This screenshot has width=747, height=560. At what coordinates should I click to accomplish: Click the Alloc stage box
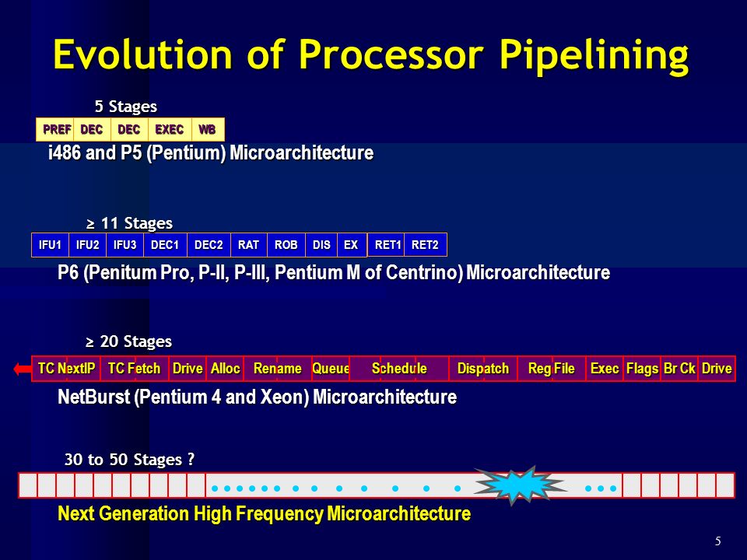225,369
